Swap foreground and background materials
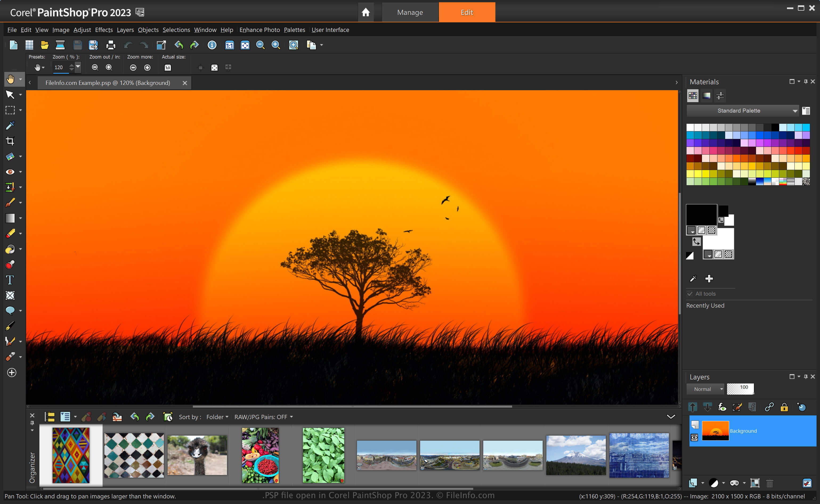 tap(696, 241)
